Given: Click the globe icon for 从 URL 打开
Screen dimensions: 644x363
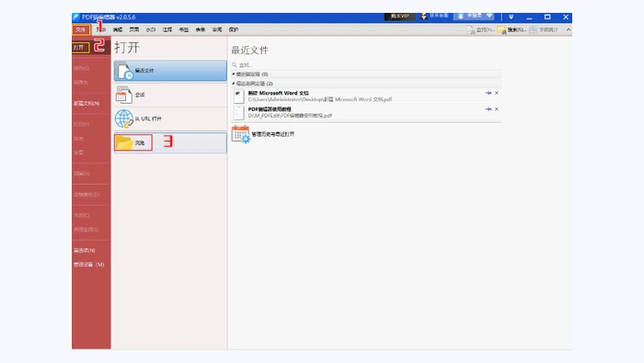Looking at the screenshot, I should tap(124, 119).
